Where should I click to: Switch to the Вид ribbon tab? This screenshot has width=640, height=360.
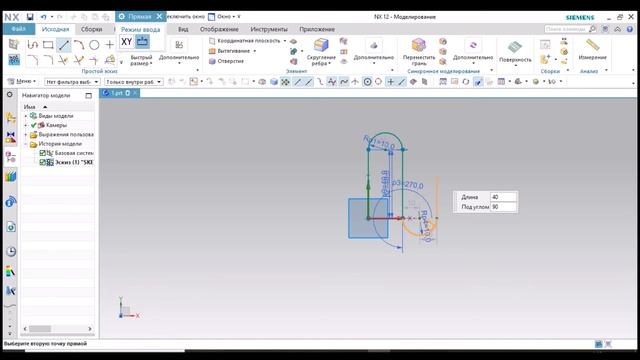[x=183, y=29]
